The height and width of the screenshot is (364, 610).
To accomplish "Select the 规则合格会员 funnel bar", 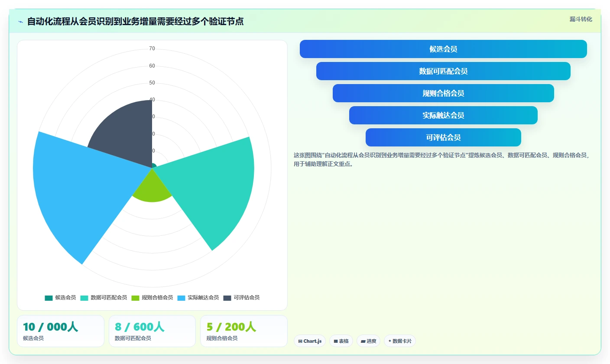I will [443, 93].
